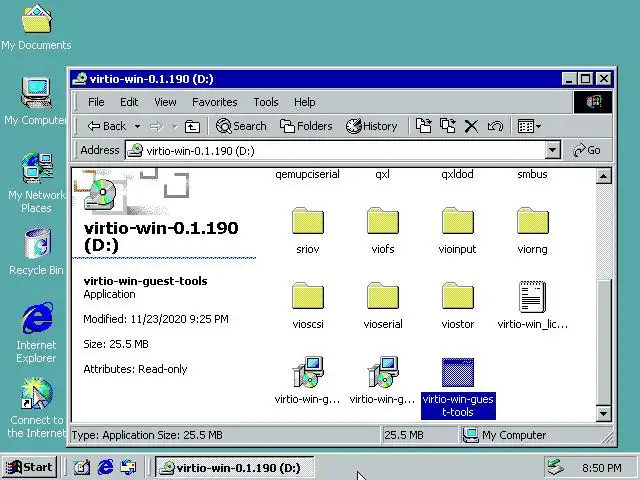Click the Address bar field
The image size is (640, 480).
tap(335, 151)
